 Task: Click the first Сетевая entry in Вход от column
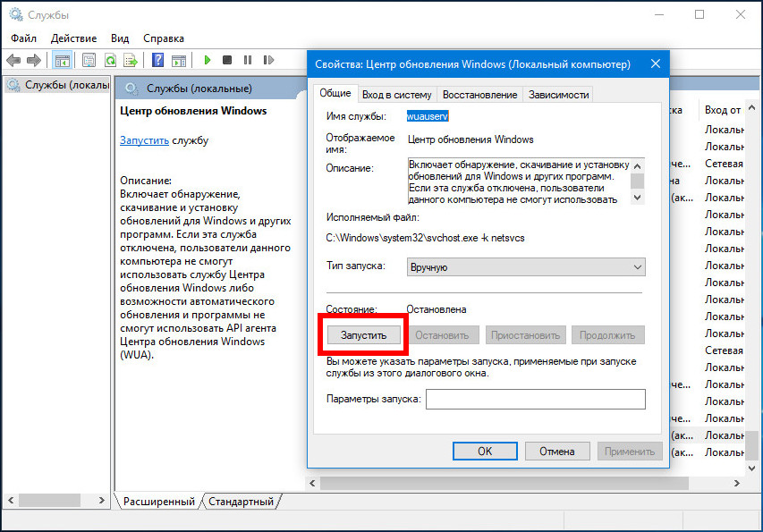pos(724,164)
